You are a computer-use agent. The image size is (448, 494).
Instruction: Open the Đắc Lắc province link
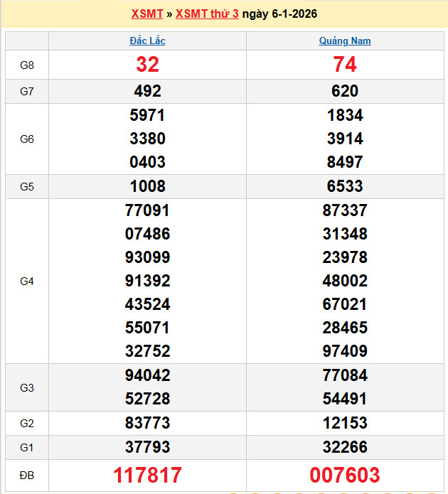point(147,41)
